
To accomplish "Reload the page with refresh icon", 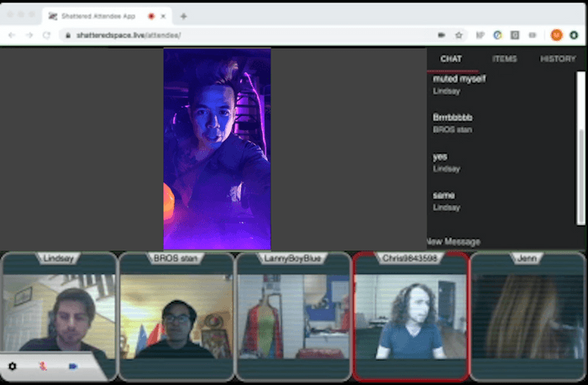I will [x=46, y=35].
